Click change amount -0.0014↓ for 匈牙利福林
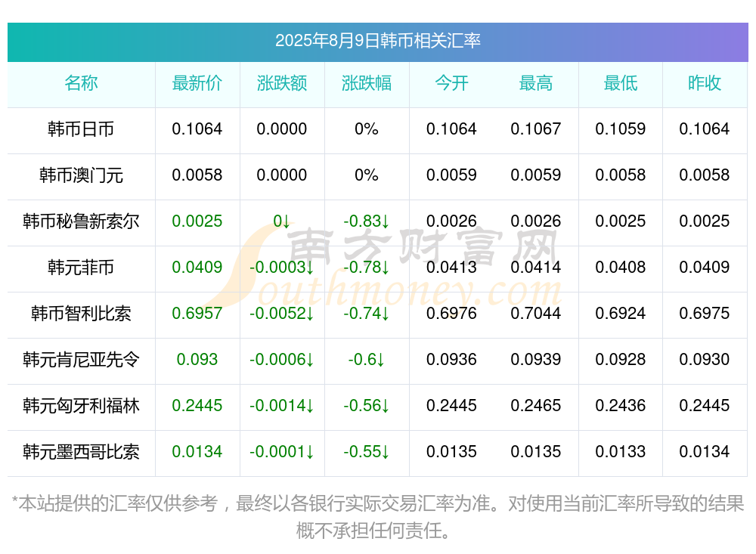This screenshot has width=756, height=554. (282, 406)
